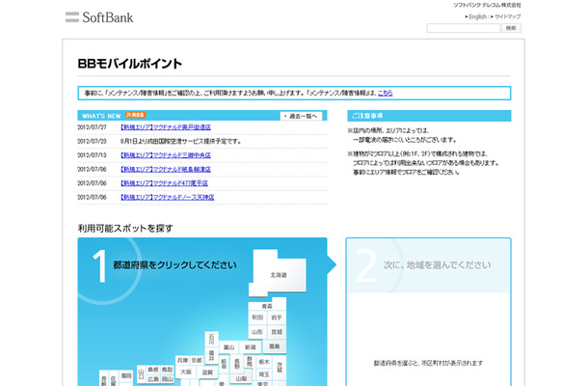This screenshot has height=386, width=588.
Task: Click the 8月1日より成田国際空港 news text
Action: pos(181,141)
